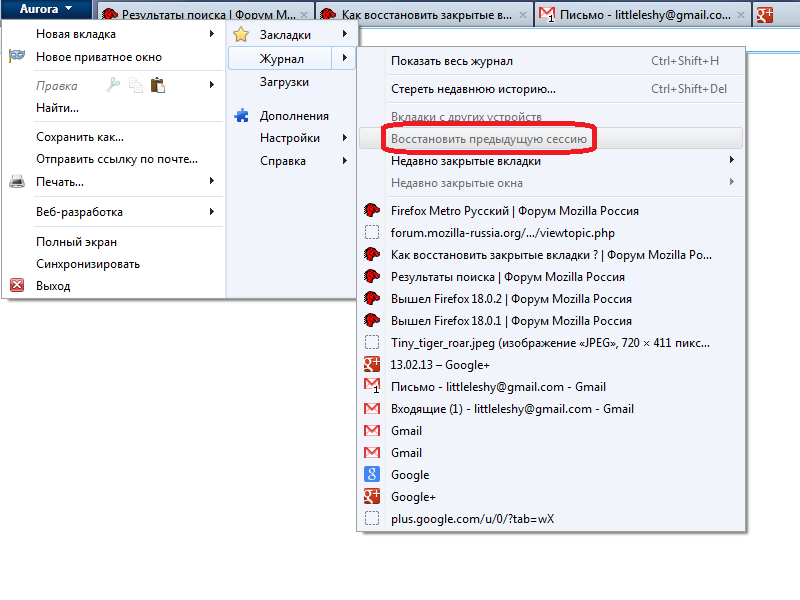
Task: Expand the Печать submenu arrow
Action: 212,181
